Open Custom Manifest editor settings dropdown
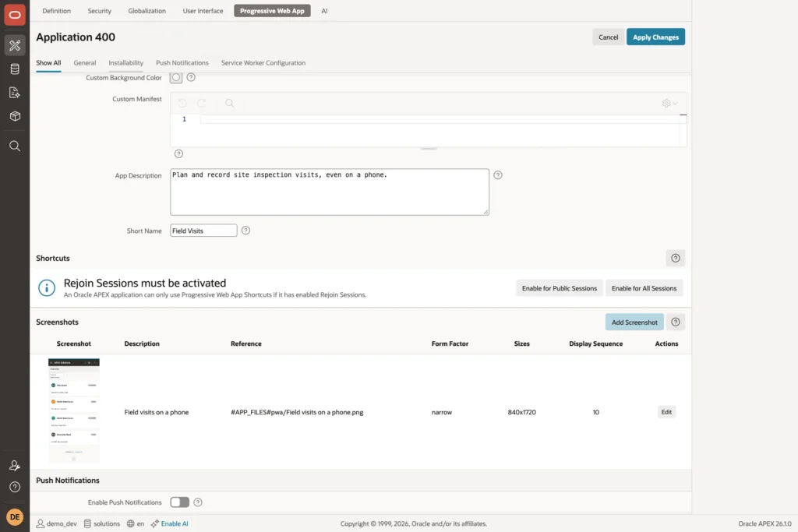 pyautogui.click(x=669, y=104)
